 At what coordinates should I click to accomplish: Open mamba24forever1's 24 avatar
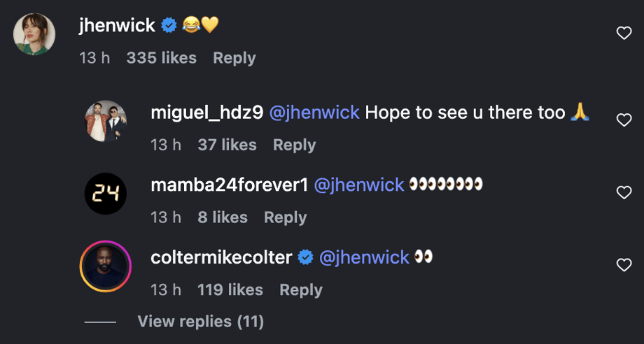[x=106, y=194]
